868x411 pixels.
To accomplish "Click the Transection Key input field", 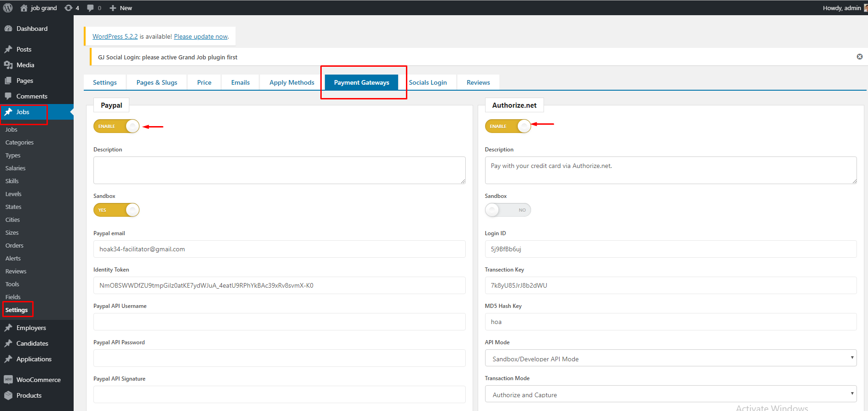I will 671,285.
